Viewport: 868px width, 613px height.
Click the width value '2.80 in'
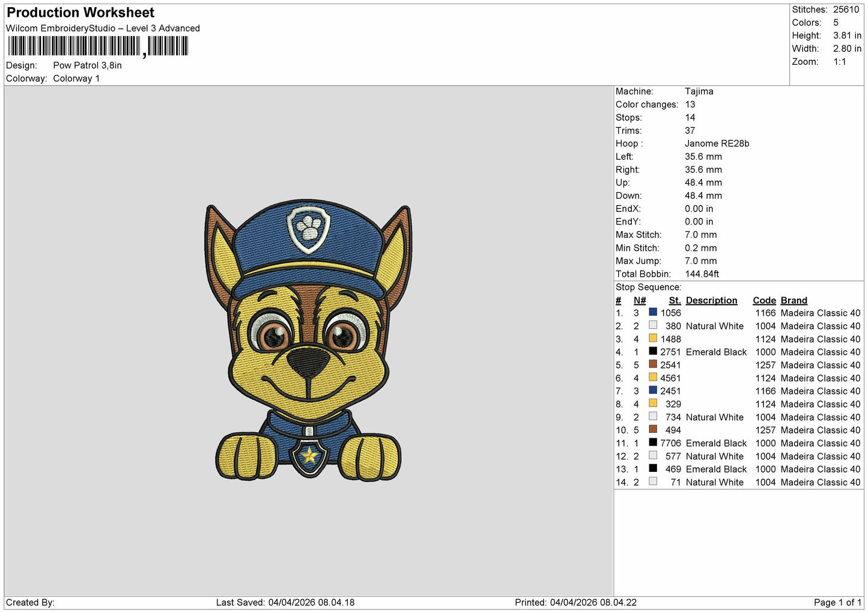(x=847, y=49)
